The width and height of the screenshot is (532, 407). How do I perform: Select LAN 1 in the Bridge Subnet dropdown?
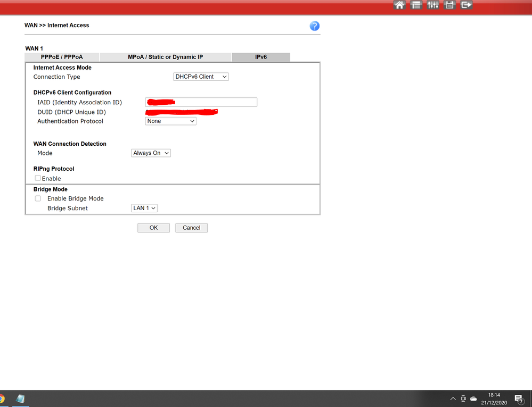click(x=144, y=208)
